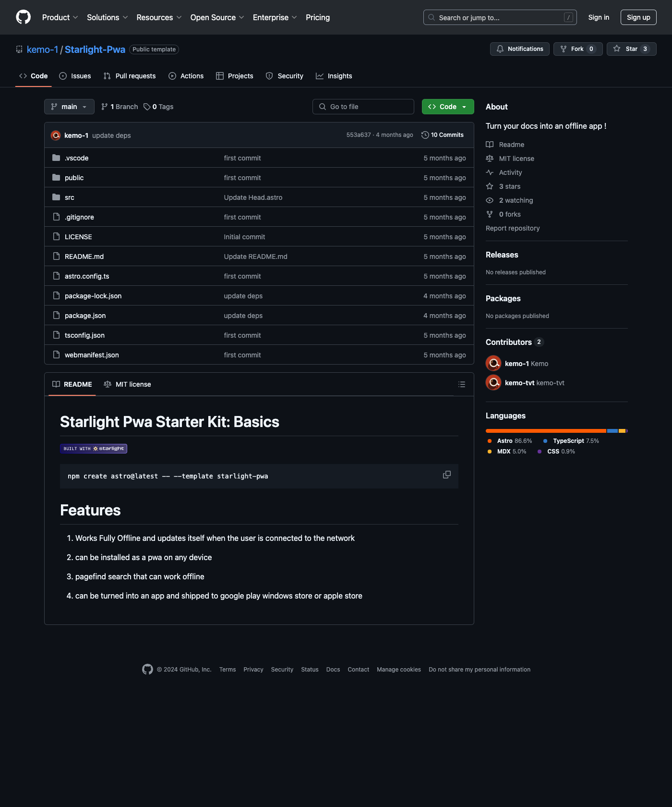This screenshot has width=672, height=807.
Task: Copy the npm create command snippet
Action: click(446, 475)
